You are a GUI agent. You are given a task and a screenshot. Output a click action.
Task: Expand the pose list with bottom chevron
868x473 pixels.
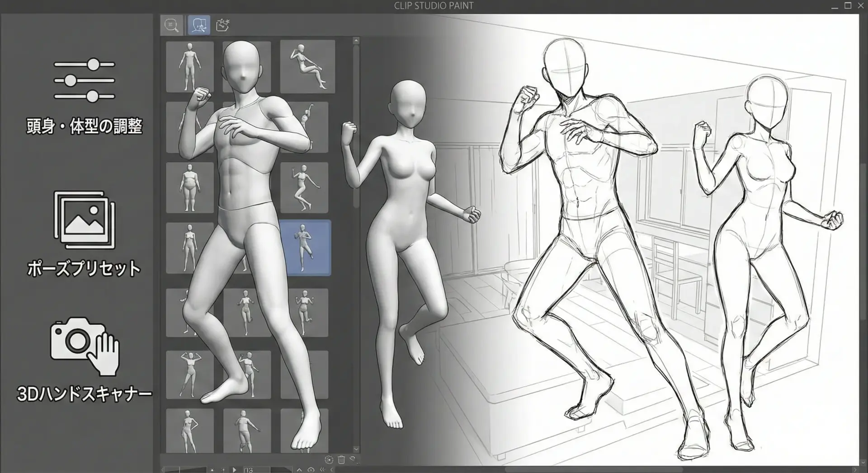356,449
